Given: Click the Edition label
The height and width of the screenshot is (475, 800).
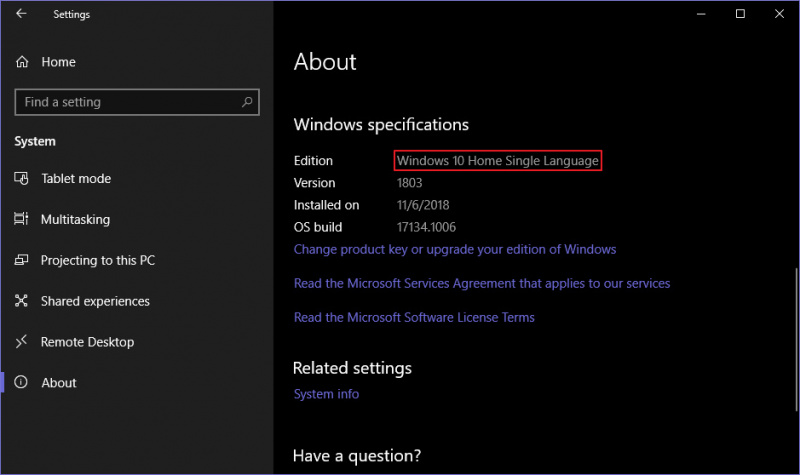Looking at the screenshot, I should point(313,161).
